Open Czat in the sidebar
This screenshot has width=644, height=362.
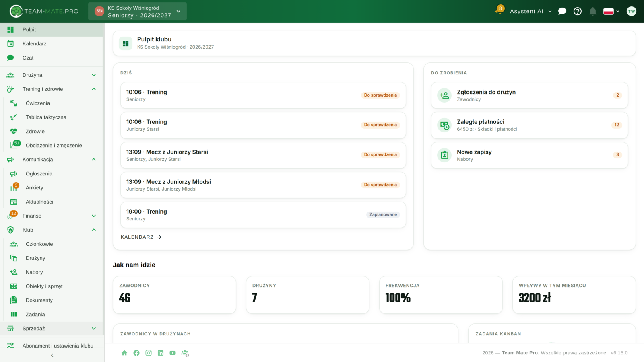click(x=52, y=58)
